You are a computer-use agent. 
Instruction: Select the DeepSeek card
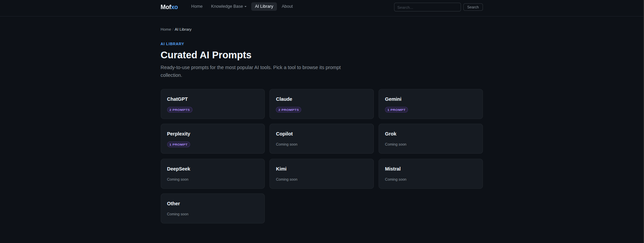click(x=213, y=174)
